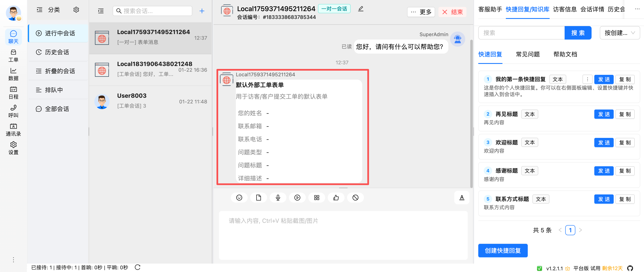Viewport: 644px width, 272px height.
Task: Open the 帮助文档 tab in quick replies panel
Action: point(565,54)
